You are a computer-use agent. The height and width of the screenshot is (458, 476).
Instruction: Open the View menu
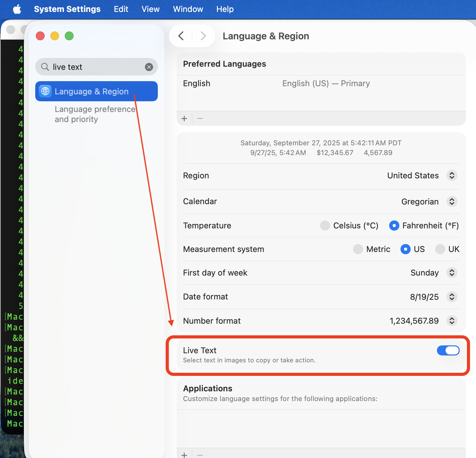(x=151, y=9)
